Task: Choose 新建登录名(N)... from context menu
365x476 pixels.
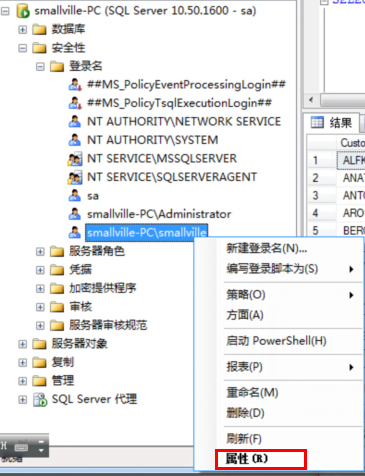Action: (279, 248)
